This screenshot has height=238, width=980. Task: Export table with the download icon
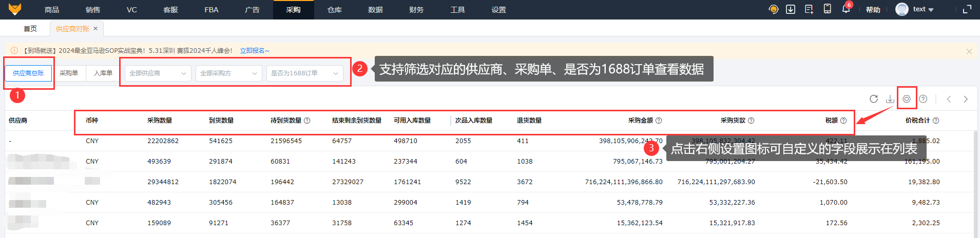890,99
